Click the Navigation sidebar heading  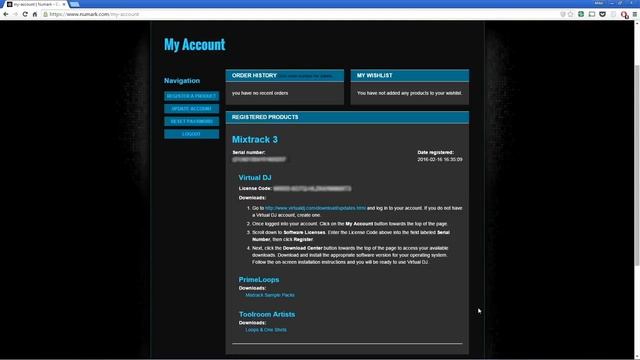coord(182,81)
